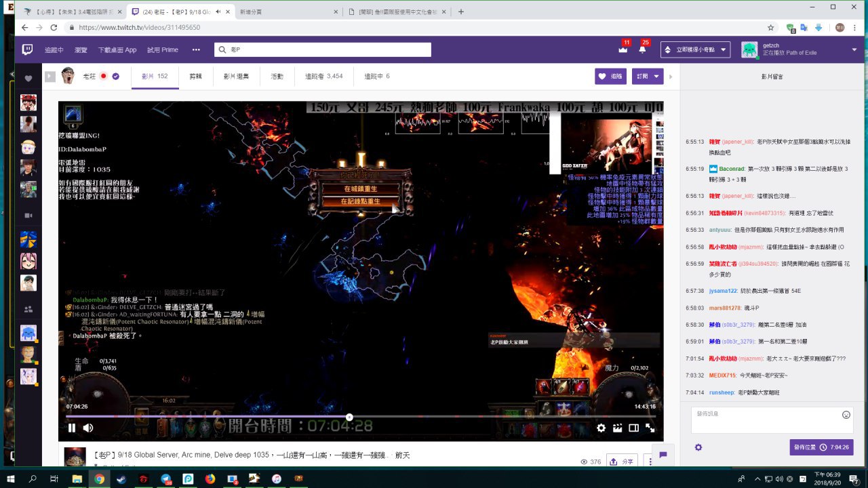Click 瀏覽 browse link
Image resolution: width=868 pixels, height=488 pixels.
click(81, 49)
